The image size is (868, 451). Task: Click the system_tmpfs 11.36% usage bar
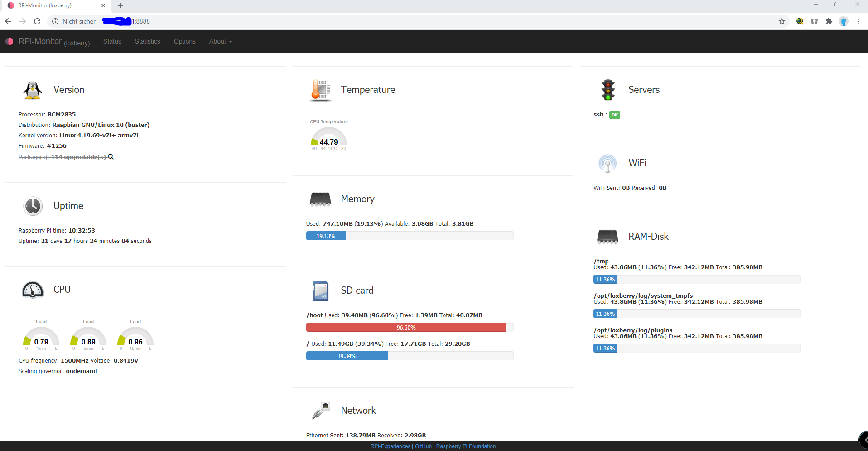click(697, 314)
